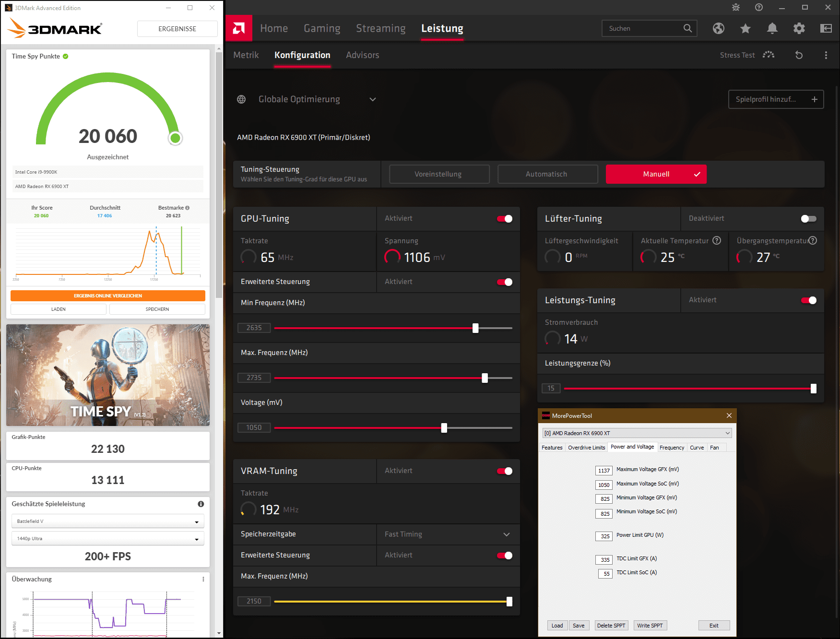Reset tuning with the undo arrow icon
This screenshot has width=840, height=639.
pos(799,55)
